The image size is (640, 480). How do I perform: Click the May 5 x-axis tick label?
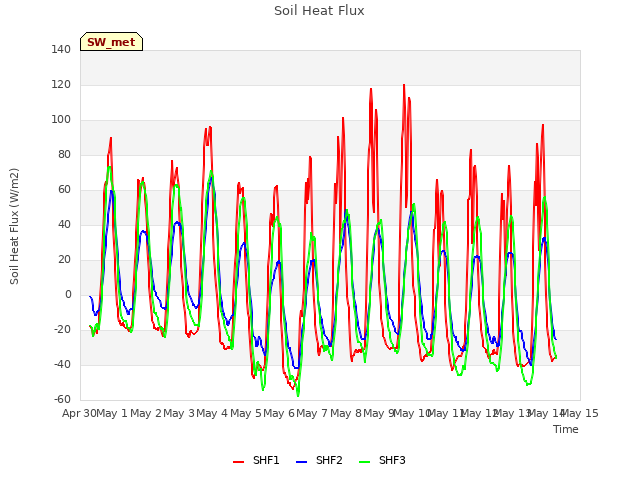tap(246, 413)
